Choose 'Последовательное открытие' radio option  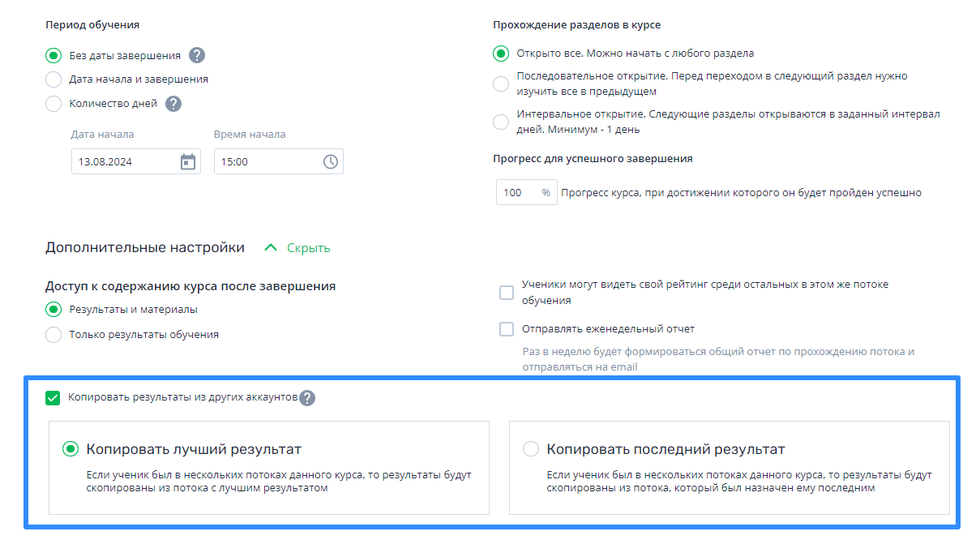pos(501,84)
